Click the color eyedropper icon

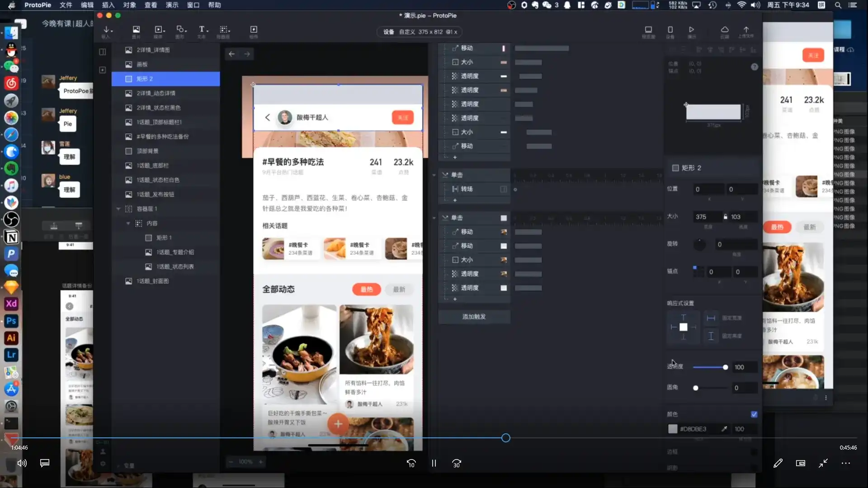click(724, 429)
